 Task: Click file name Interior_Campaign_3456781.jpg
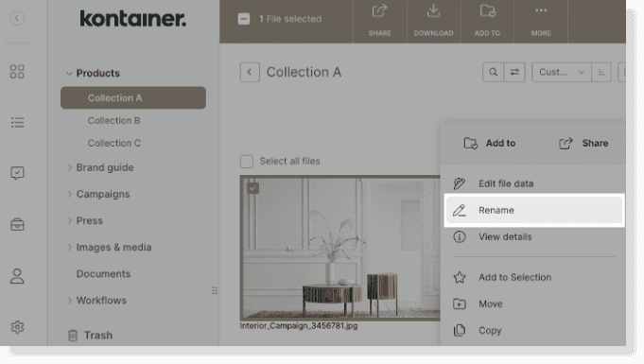coord(299,326)
